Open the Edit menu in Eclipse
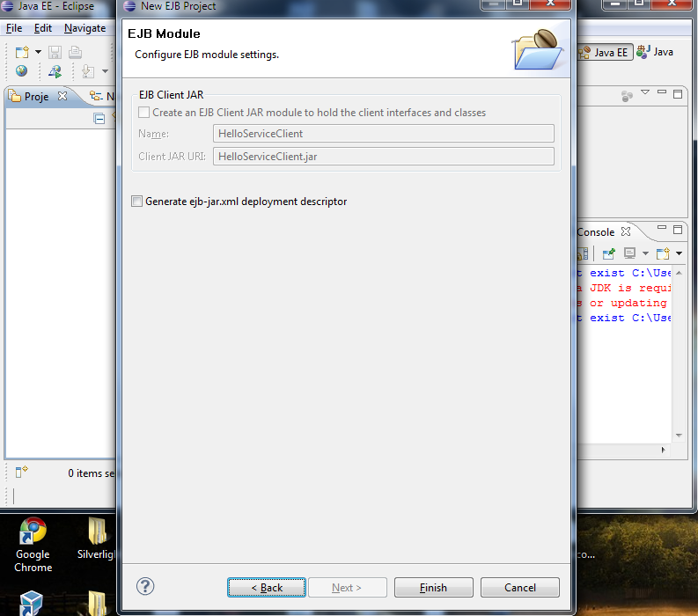 click(43, 28)
